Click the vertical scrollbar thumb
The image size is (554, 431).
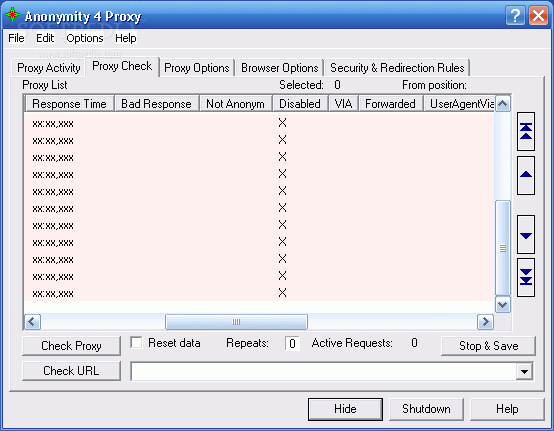click(502, 248)
